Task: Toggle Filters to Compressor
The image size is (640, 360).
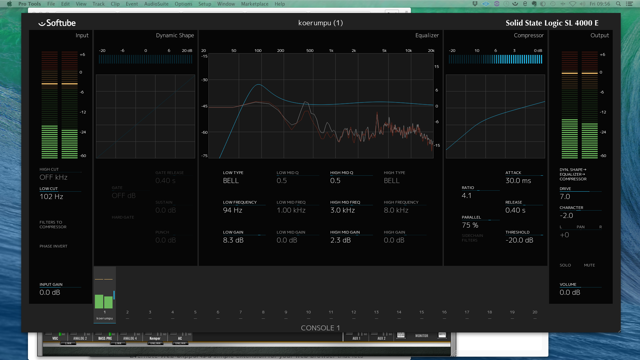Action: tap(53, 224)
